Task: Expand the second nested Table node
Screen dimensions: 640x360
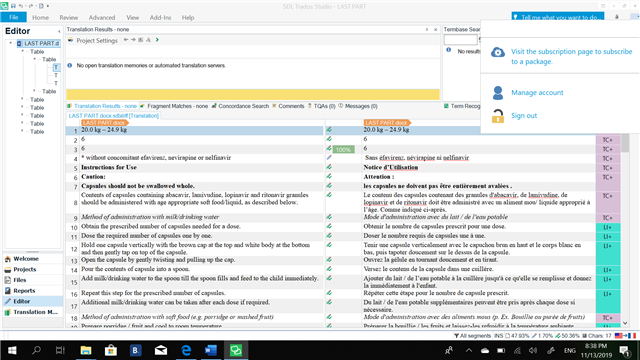Action: pyautogui.click(x=34, y=91)
